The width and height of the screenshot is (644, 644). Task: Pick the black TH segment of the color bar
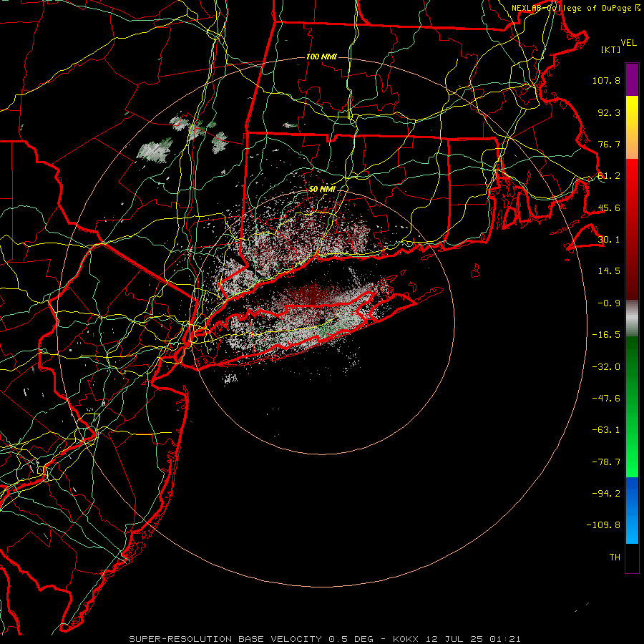[632, 558]
